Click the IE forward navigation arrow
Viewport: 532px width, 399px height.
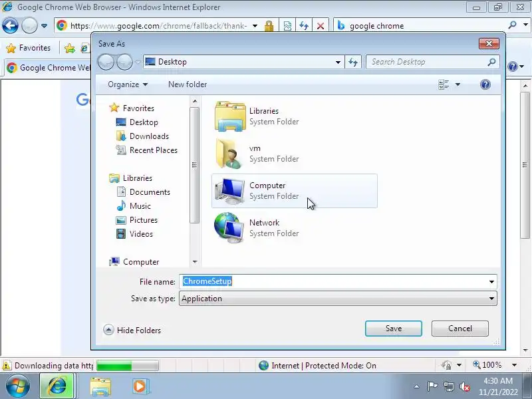[29, 25]
